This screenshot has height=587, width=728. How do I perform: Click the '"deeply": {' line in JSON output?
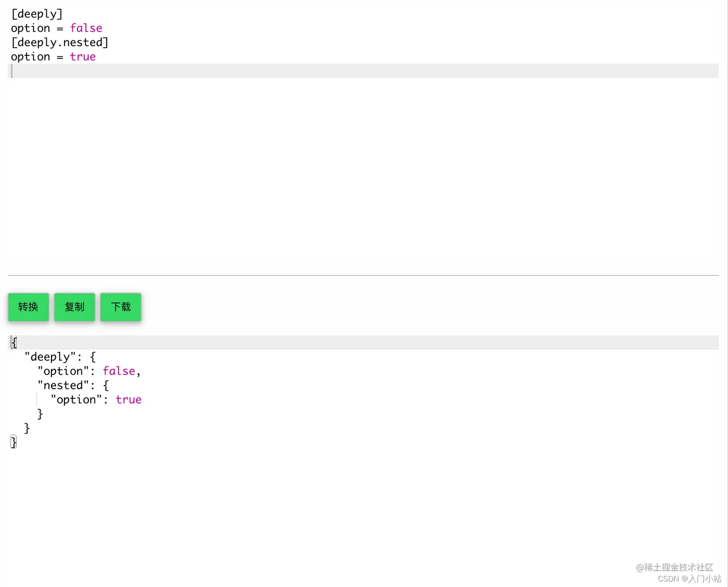60,357
